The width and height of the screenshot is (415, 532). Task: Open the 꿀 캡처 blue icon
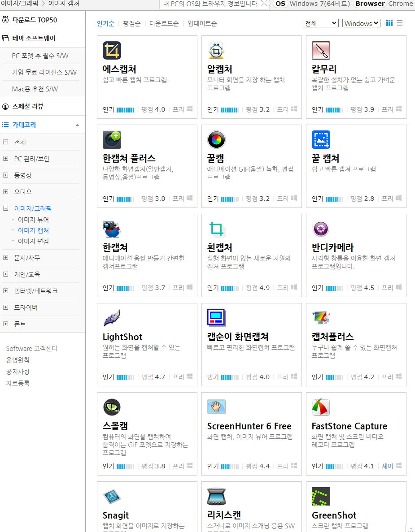tap(321, 140)
